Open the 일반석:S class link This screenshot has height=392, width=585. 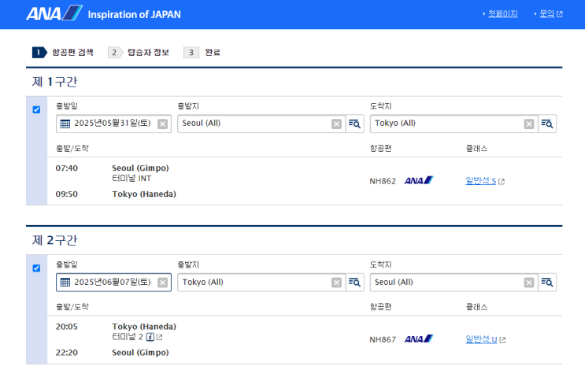[x=481, y=181]
